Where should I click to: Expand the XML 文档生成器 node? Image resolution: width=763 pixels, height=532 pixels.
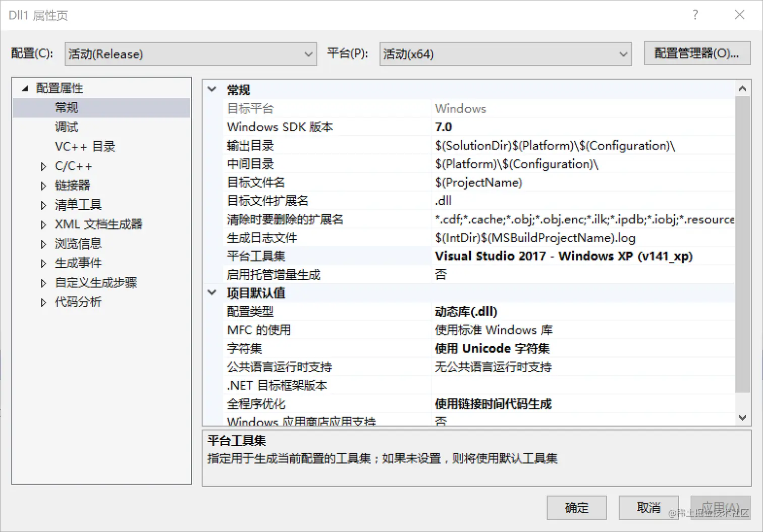[x=43, y=224]
